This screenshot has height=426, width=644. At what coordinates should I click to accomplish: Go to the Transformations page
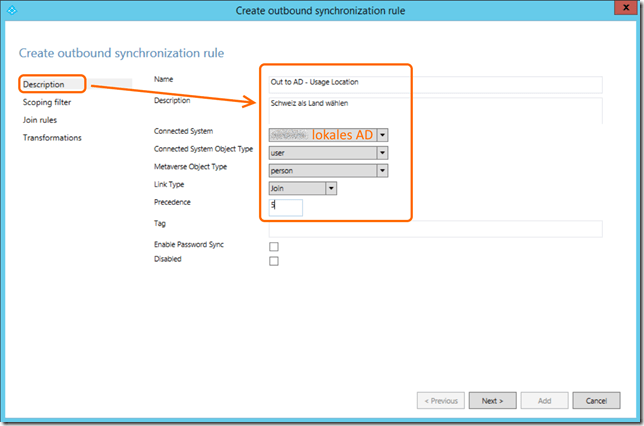tap(52, 137)
